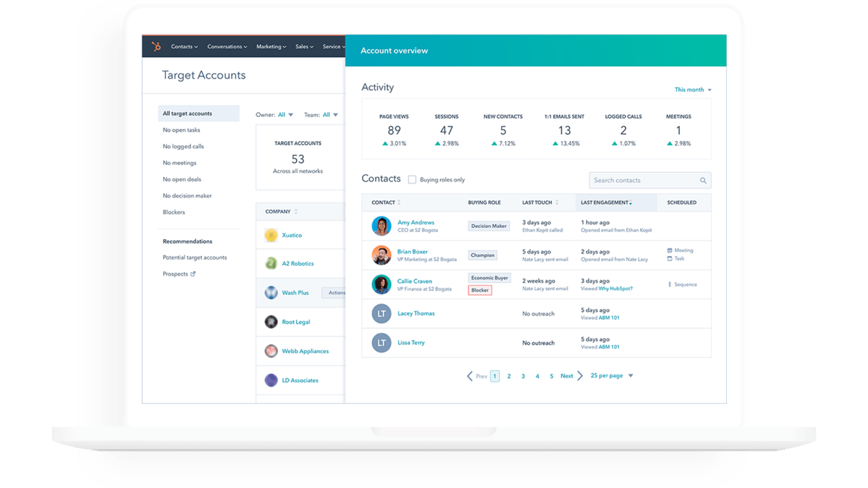
Task: Enable the Buying roles only checkbox
Action: 412,180
